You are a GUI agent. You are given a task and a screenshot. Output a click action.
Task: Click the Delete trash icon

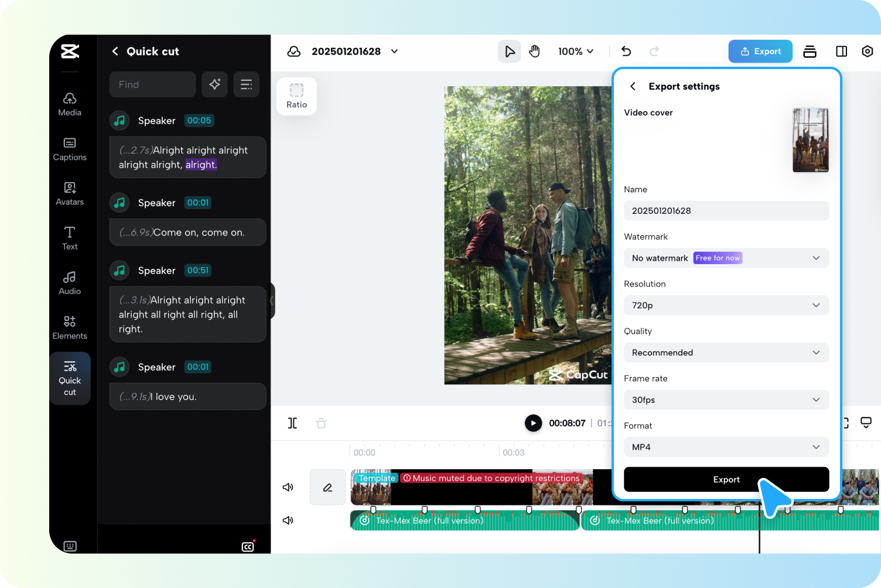321,423
